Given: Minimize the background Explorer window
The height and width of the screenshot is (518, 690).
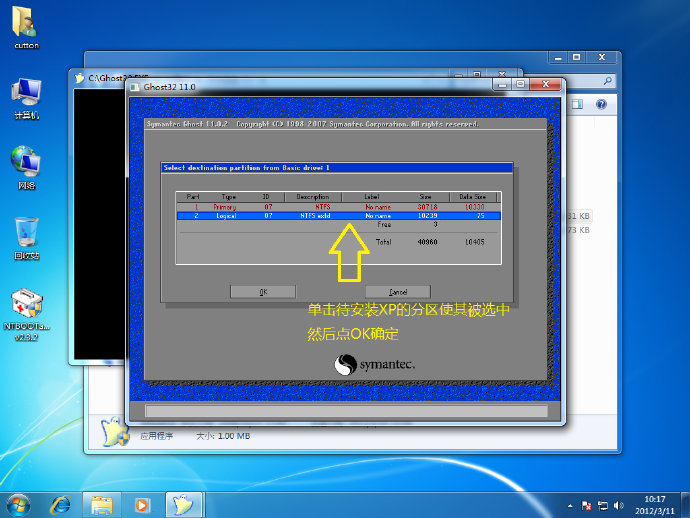Looking at the screenshot, I should click(558, 57).
